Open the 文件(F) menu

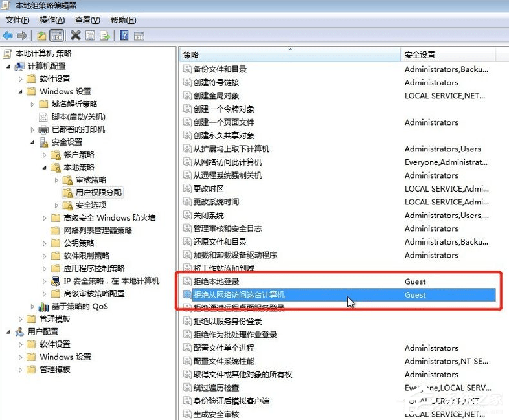[x=17, y=20]
